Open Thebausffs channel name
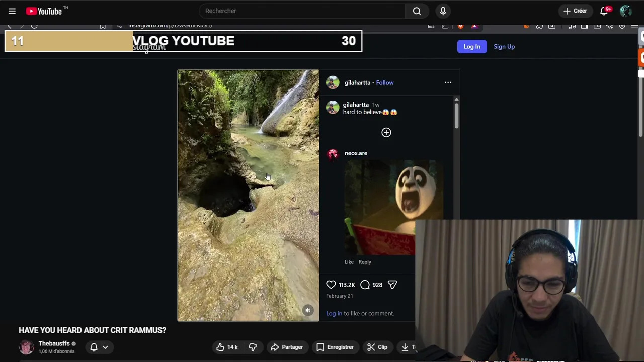This screenshot has width=644, height=362. point(54,343)
